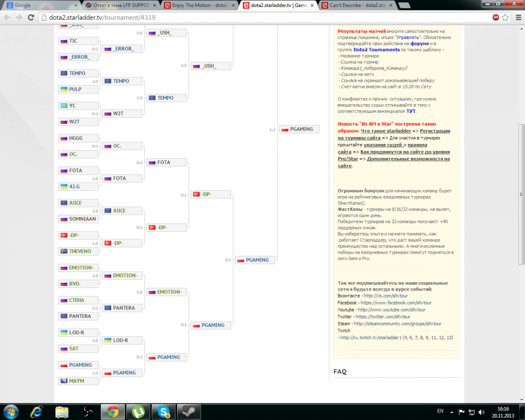Viewport: 525px width, 420px height.
Task: Go back to the previous page
Action: [7, 17]
